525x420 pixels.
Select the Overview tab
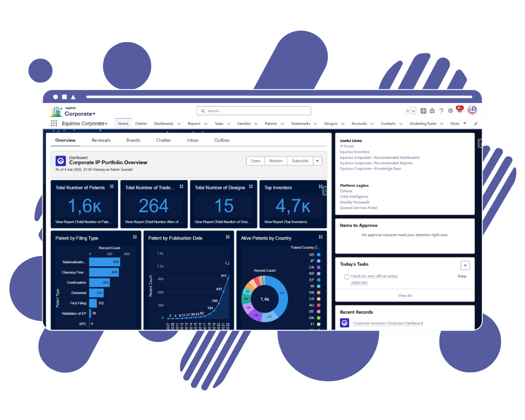[65, 141]
